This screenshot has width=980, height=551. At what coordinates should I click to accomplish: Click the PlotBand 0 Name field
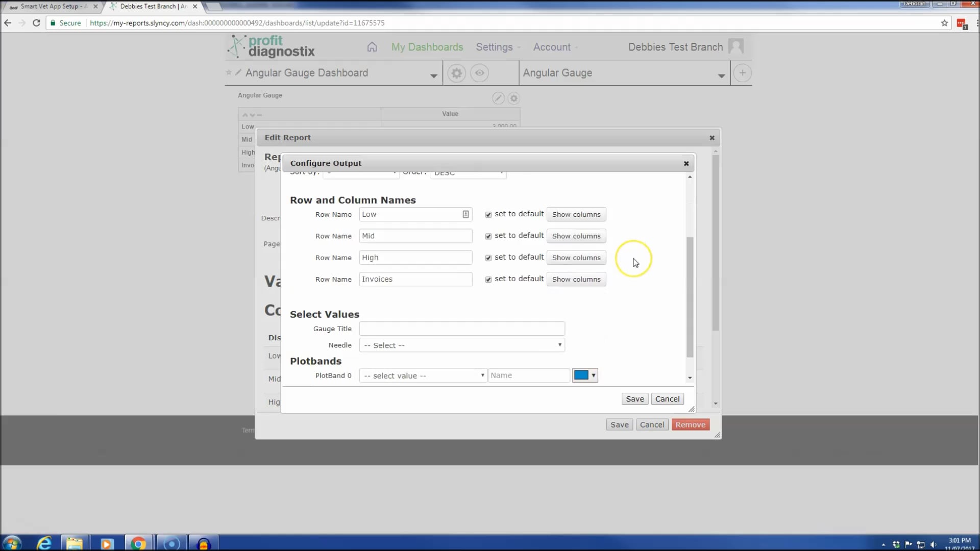click(528, 375)
